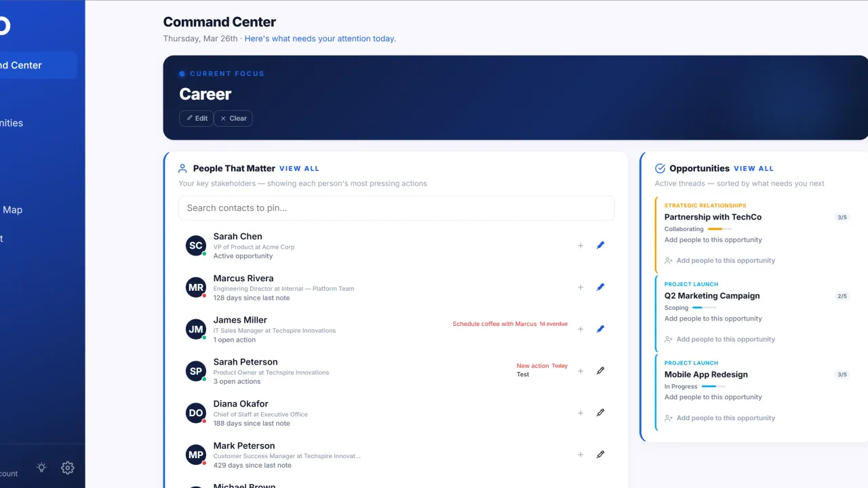The height and width of the screenshot is (488, 868).
Task: Click the plus icon for Diana Okafor
Action: 580,413
